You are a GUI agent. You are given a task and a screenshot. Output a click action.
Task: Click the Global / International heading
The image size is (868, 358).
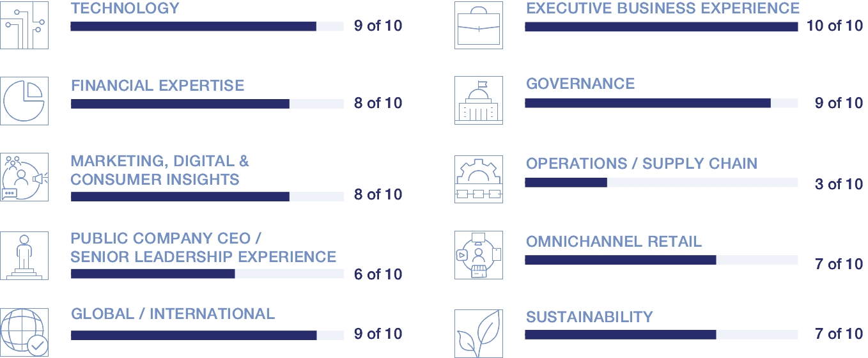tap(173, 315)
